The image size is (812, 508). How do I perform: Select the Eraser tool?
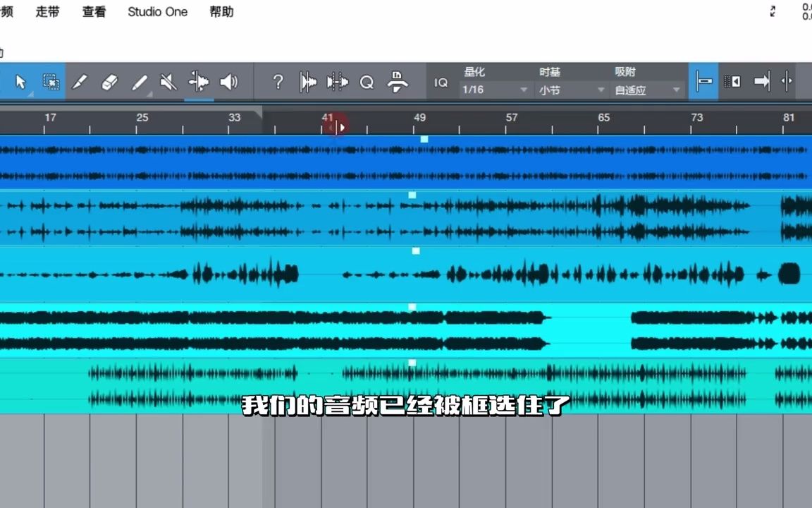108,82
